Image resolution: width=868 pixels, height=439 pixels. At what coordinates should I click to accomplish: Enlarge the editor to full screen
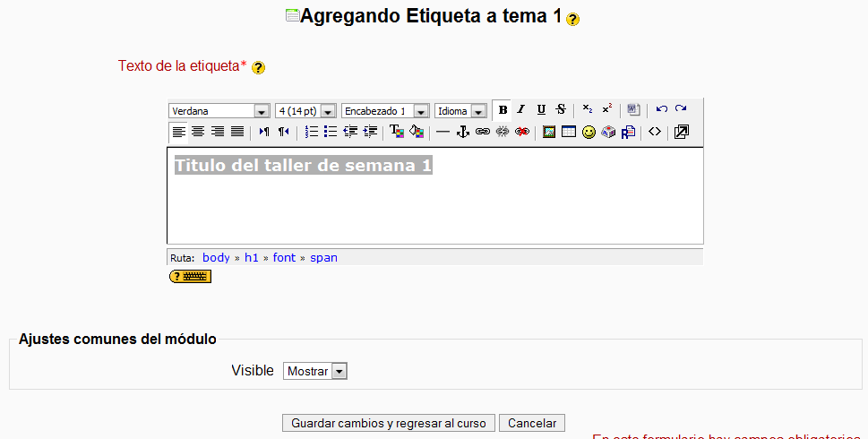coord(682,132)
